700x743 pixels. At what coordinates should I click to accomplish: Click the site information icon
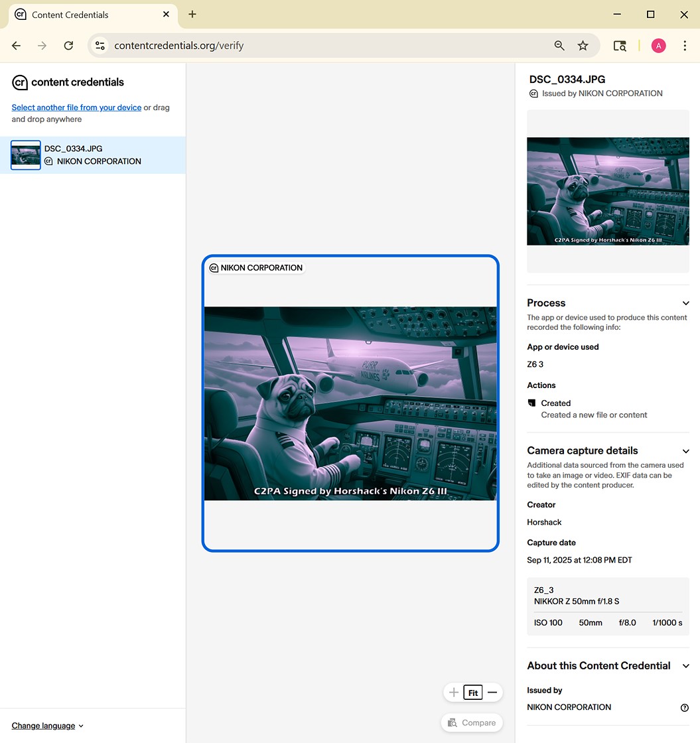coord(100,46)
